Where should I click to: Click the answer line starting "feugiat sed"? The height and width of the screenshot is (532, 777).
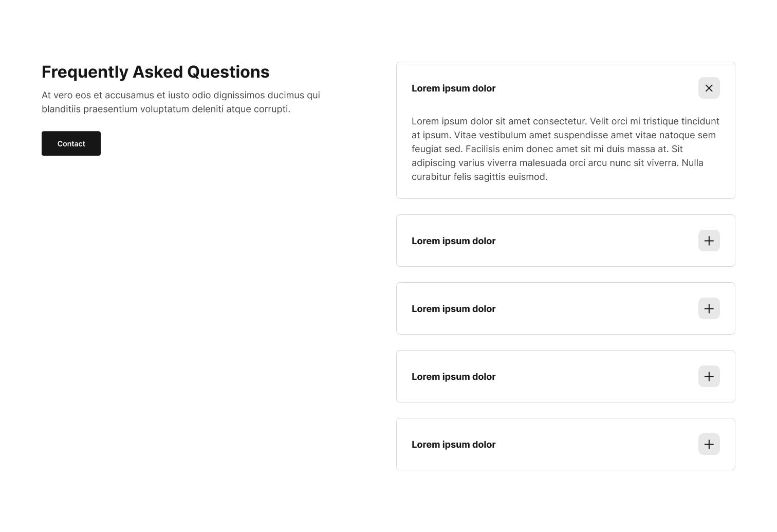point(547,149)
